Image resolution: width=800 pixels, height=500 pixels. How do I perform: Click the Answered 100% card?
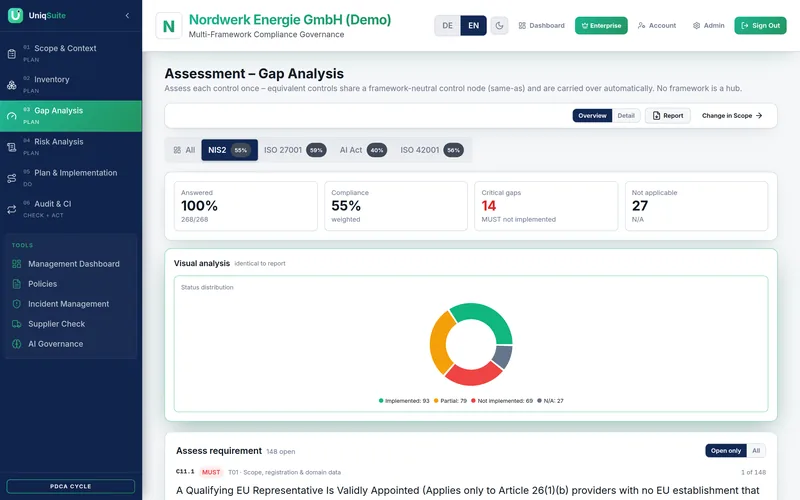click(245, 206)
